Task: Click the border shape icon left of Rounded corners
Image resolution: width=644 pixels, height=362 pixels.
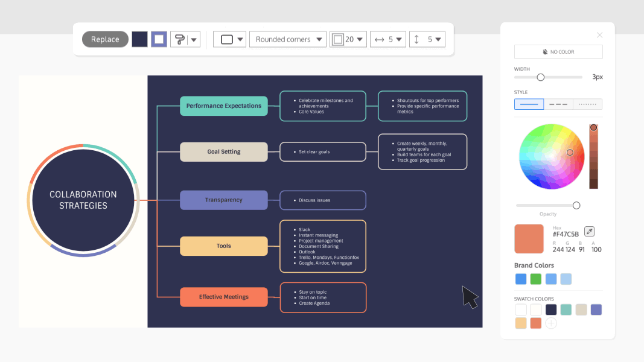Action: [225, 39]
